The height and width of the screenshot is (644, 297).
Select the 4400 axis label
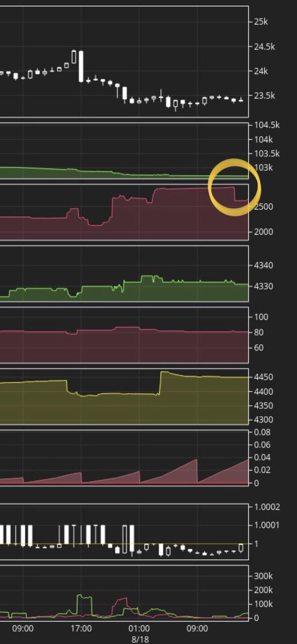coord(263,392)
